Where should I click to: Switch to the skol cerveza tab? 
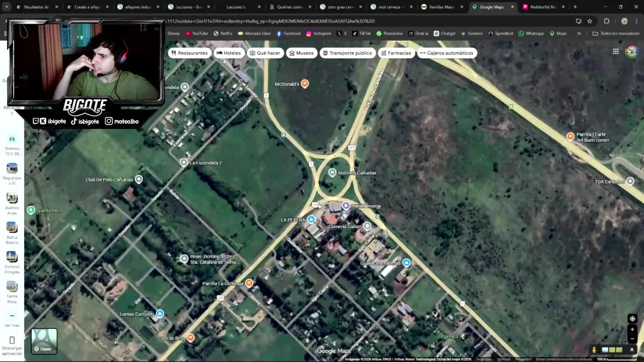(391, 7)
